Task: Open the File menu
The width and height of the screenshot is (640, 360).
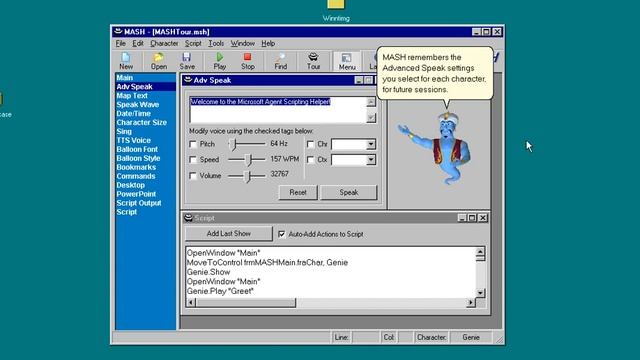Action: point(120,43)
